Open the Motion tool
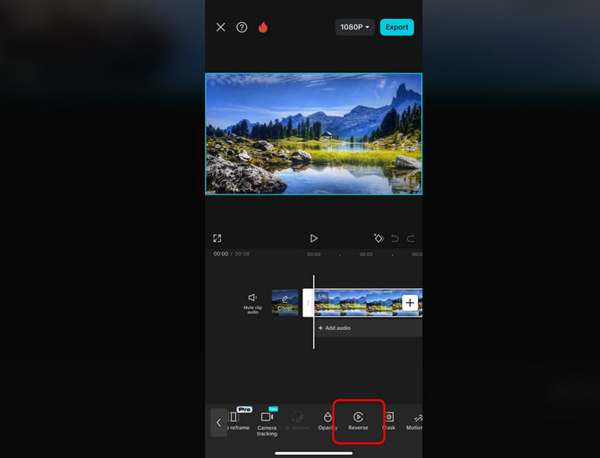Screen dimensions: 600x458 pos(414,421)
